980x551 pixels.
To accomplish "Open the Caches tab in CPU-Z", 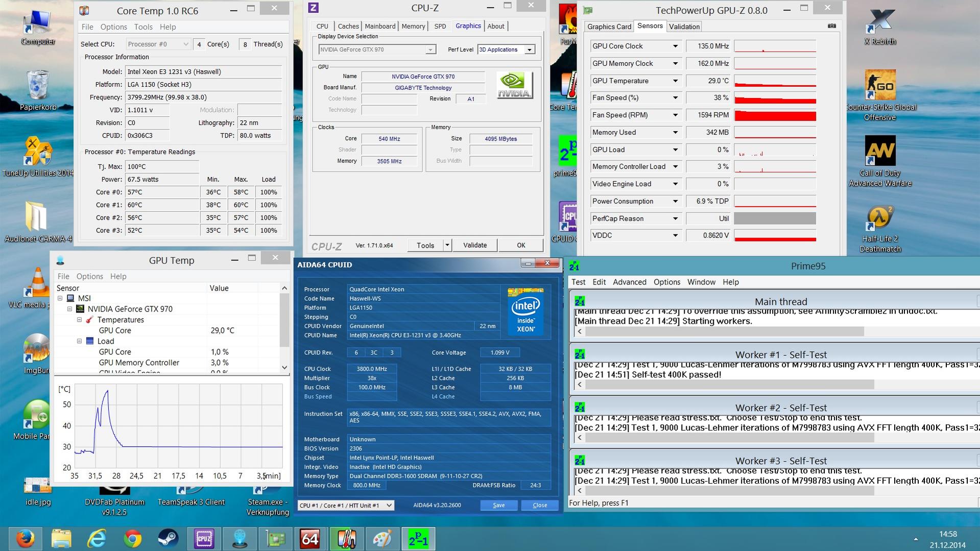I will click(x=348, y=27).
